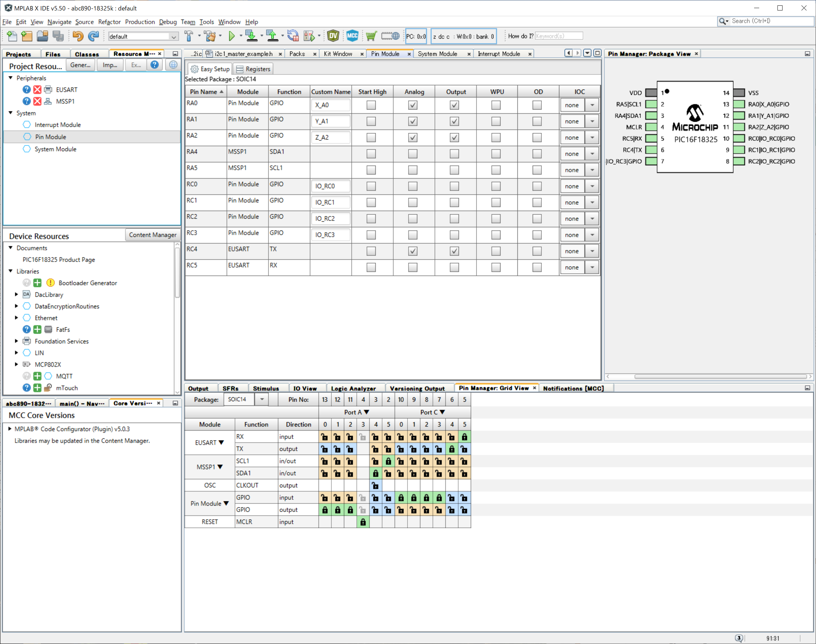Click the Open Project folder icon
The height and width of the screenshot is (644, 816).
tap(42, 36)
